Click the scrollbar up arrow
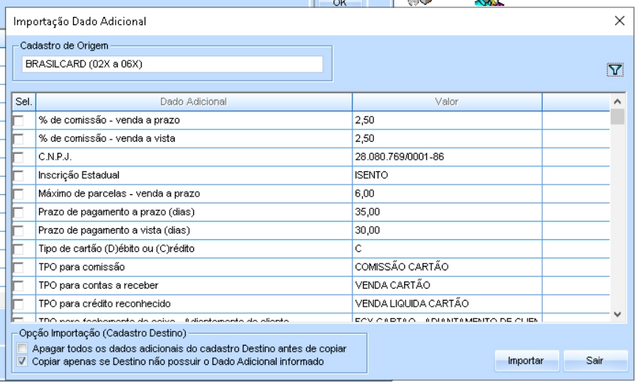 click(x=617, y=101)
